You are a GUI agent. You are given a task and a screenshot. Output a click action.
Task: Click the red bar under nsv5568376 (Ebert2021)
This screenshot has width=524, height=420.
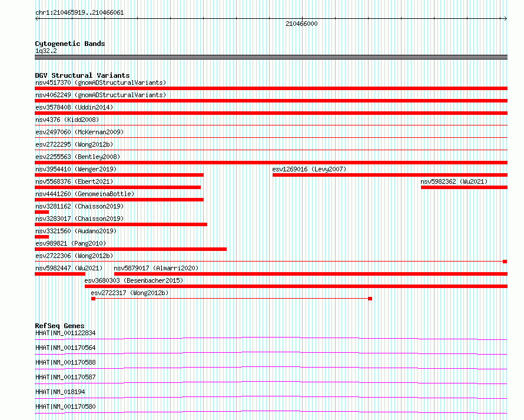118,187
